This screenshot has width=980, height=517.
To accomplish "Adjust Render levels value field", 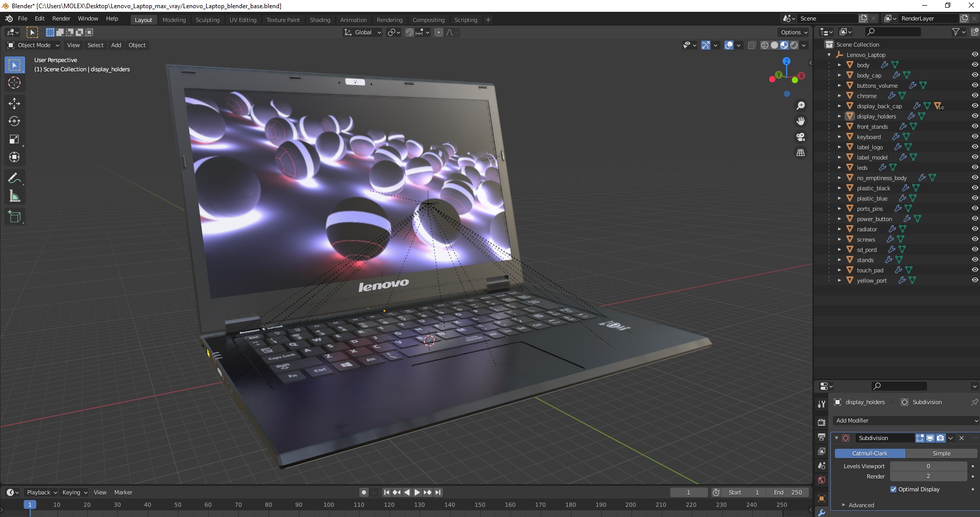I will pyautogui.click(x=928, y=476).
